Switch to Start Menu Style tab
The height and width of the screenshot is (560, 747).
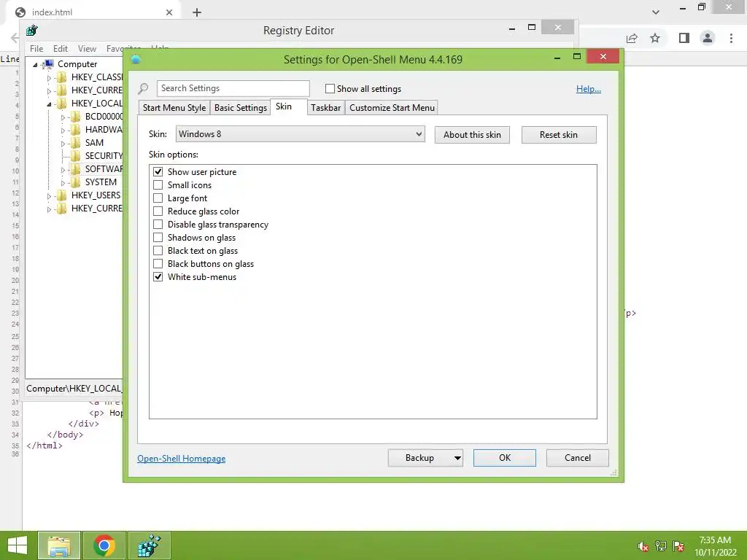pos(174,108)
